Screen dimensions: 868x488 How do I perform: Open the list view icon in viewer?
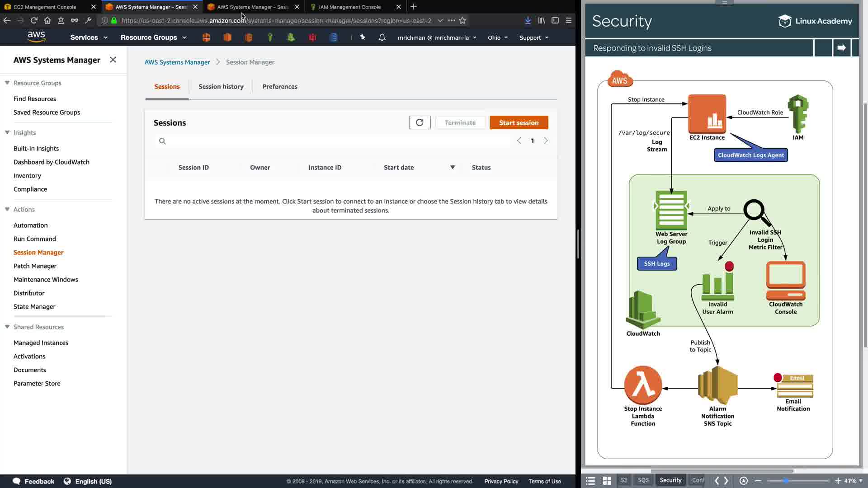pos(590,481)
